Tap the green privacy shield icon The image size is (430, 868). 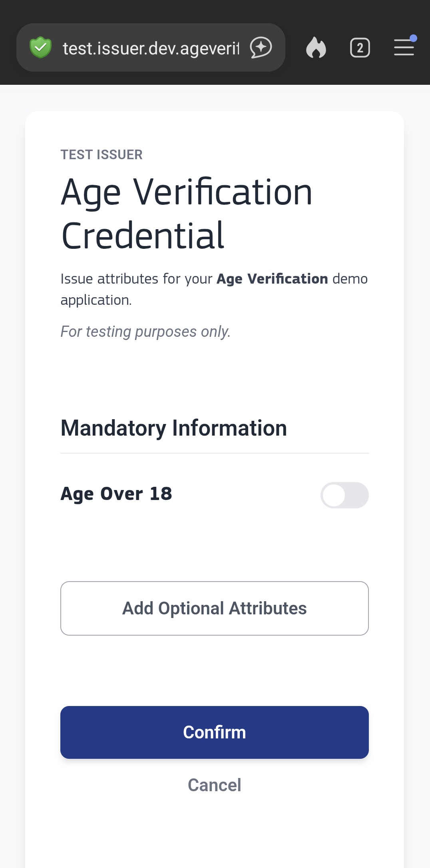pos(41,48)
